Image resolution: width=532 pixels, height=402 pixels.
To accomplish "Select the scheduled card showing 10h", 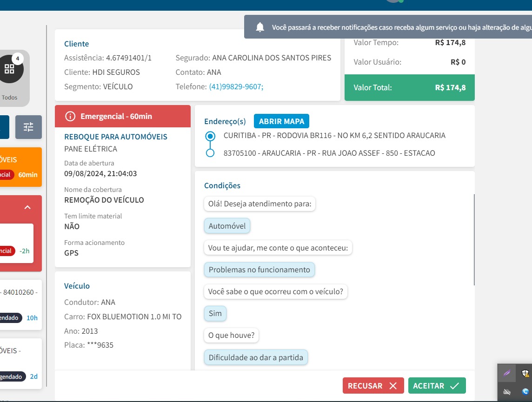I will 21,305.
